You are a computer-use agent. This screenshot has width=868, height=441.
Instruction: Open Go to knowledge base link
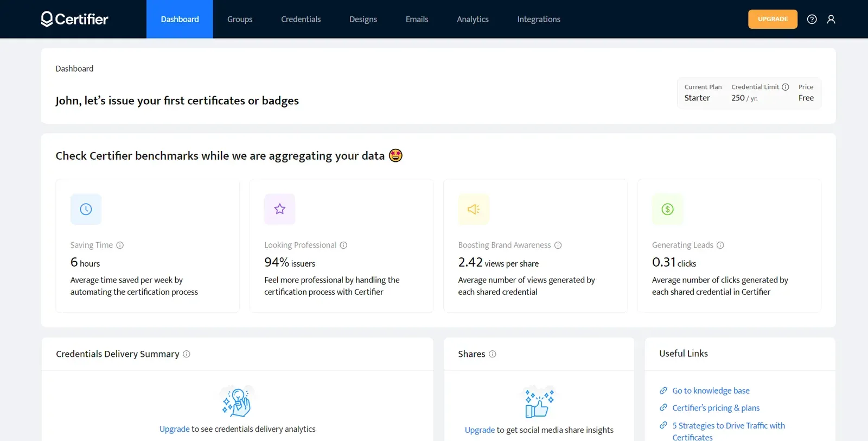point(711,390)
